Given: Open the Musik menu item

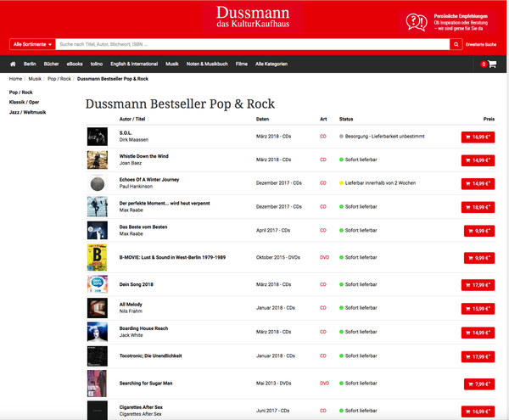Looking at the screenshot, I should point(172,64).
